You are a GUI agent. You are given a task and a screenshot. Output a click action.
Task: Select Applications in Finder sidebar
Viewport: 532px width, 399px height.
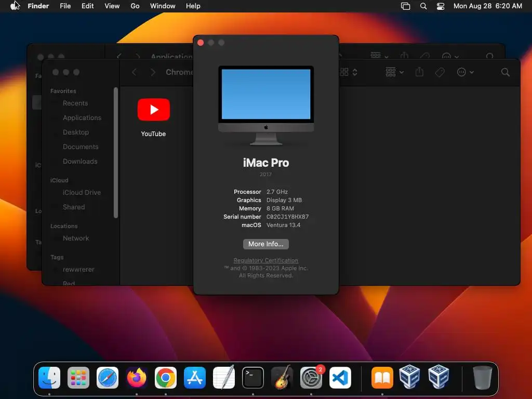click(82, 118)
